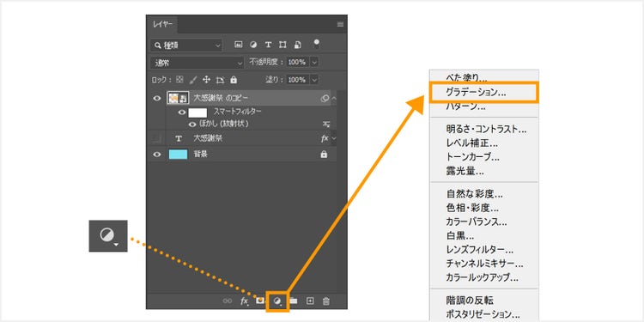Create a new layer

310,301
